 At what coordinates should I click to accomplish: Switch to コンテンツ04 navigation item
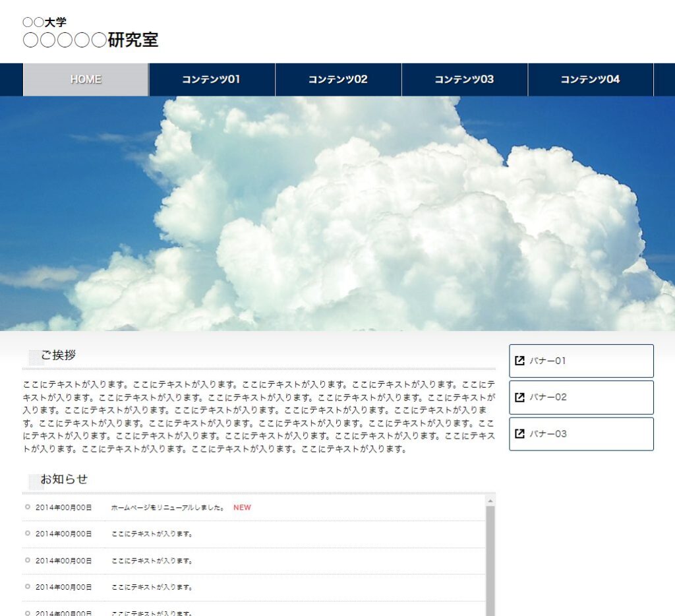[591, 80]
